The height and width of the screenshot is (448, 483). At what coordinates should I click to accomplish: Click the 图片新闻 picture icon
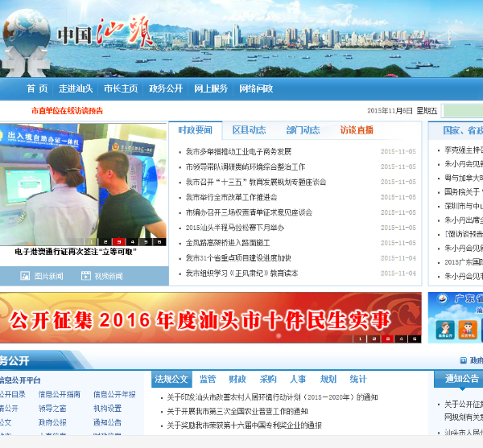pyautogui.click(x=25, y=276)
